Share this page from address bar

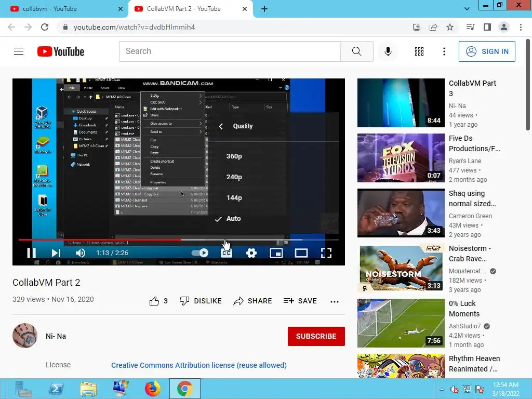433,27
